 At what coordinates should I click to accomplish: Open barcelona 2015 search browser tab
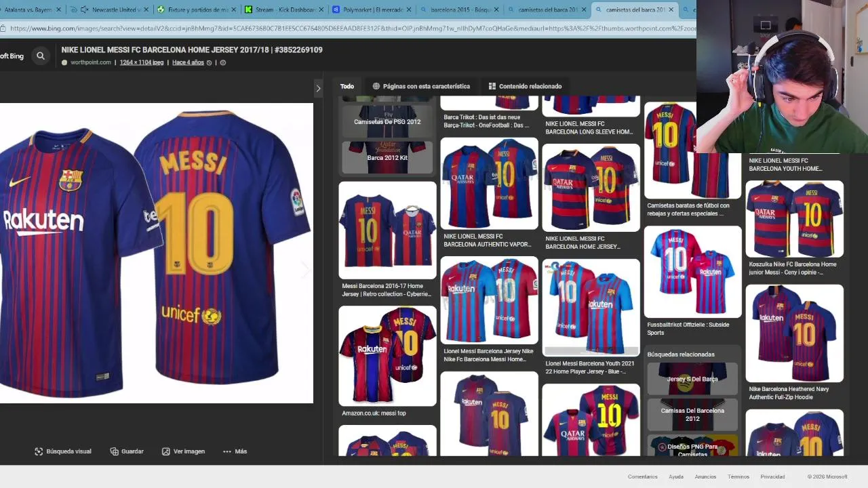coord(460,9)
